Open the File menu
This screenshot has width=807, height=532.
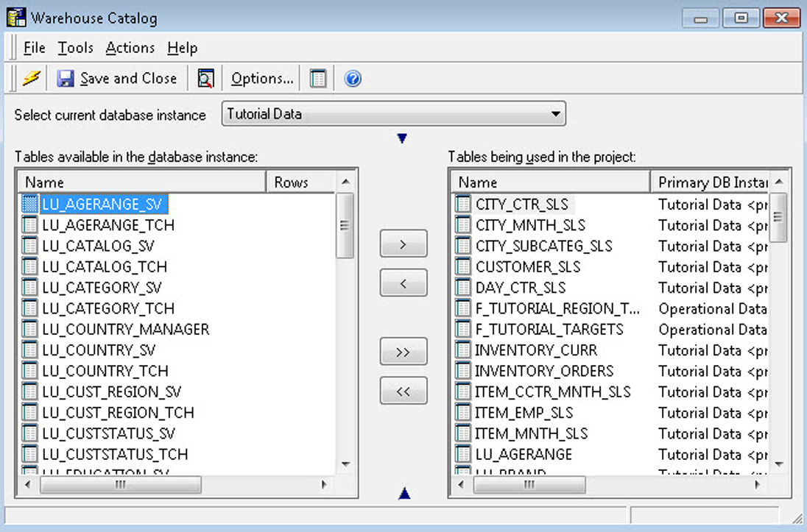pyautogui.click(x=35, y=48)
